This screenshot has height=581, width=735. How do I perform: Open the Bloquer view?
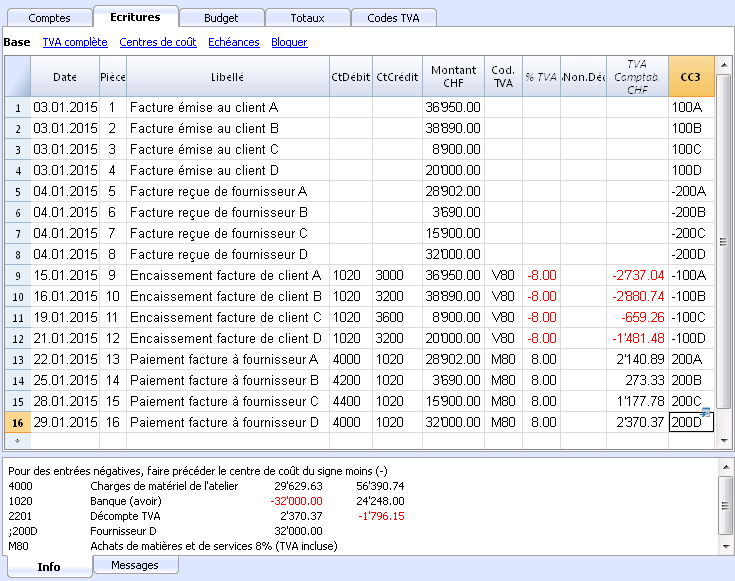289,42
